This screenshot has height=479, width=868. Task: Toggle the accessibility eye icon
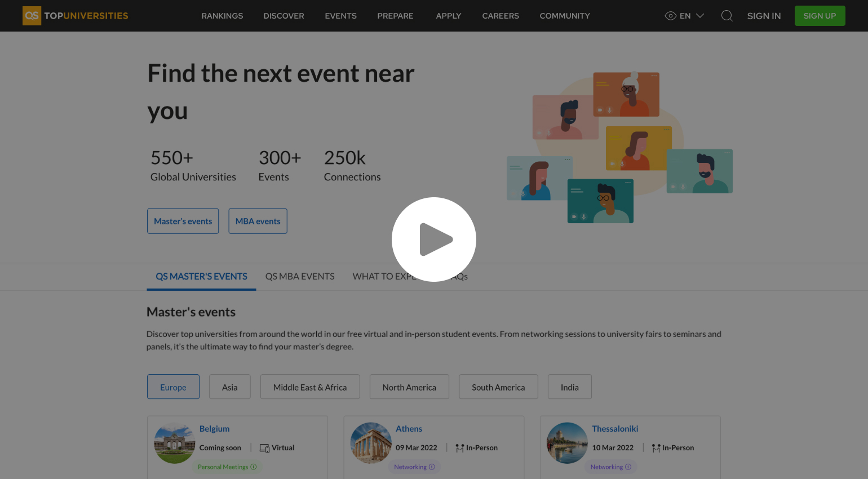[x=670, y=16]
